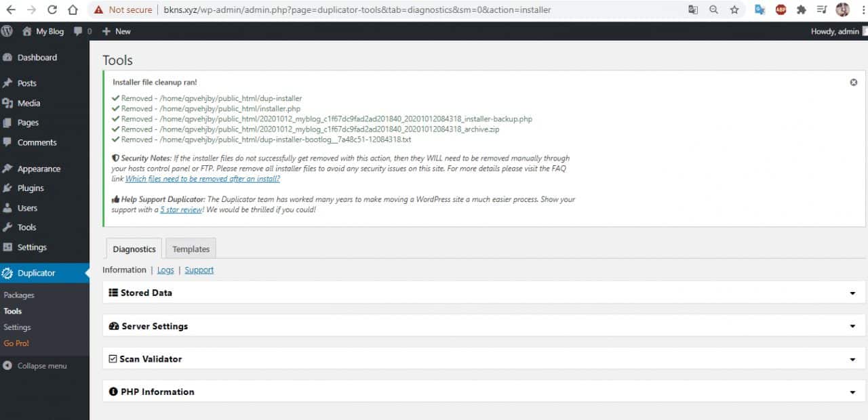Open the browser extensions puzzle icon
This screenshot has width=868, height=420.
(801, 10)
